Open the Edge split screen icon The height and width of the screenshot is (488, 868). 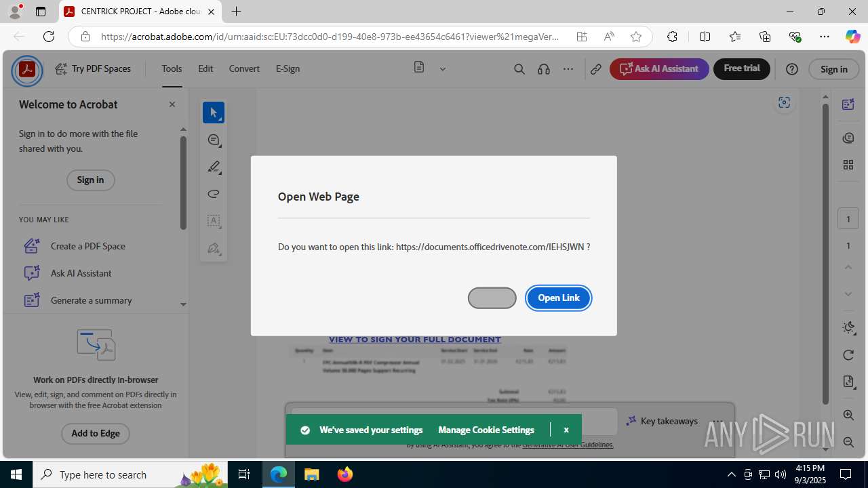705,37
